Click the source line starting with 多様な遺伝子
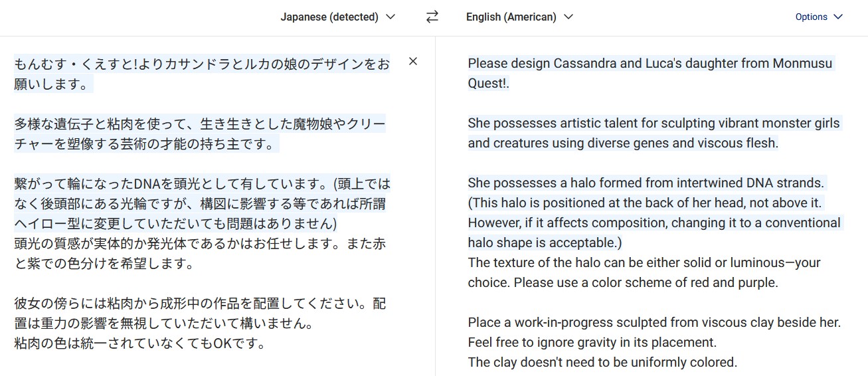The width and height of the screenshot is (868, 376). (x=199, y=124)
